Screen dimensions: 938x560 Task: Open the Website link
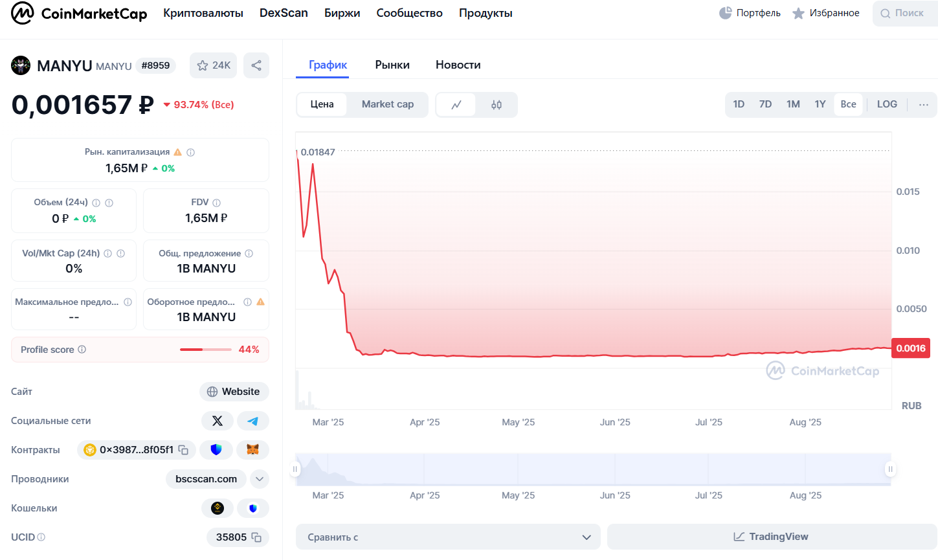point(234,392)
